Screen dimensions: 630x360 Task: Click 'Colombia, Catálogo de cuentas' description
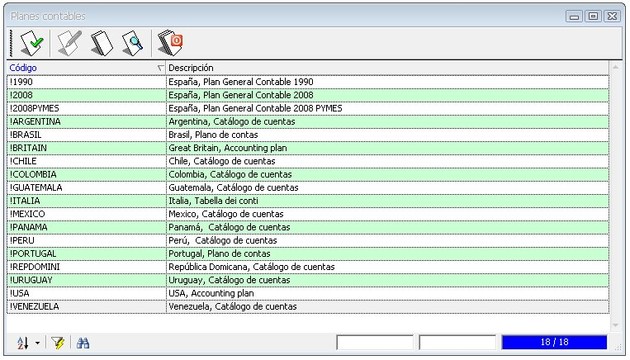pos(230,174)
